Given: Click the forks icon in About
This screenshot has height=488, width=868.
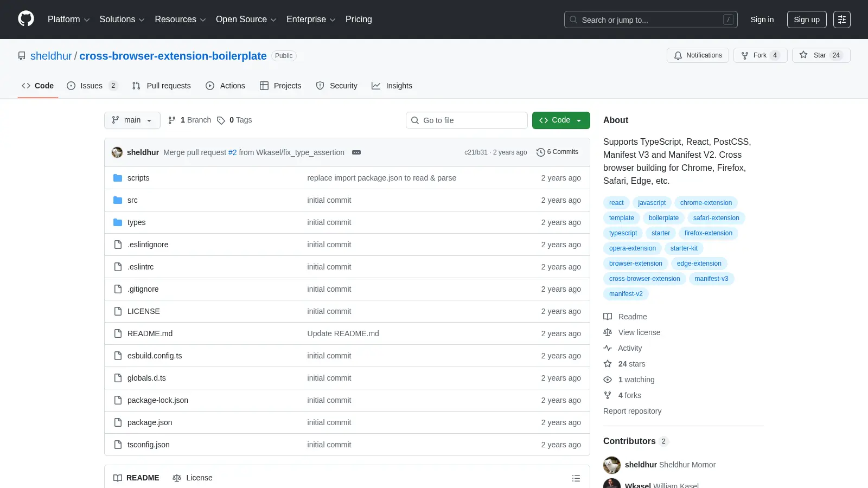Looking at the screenshot, I should click(608, 395).
